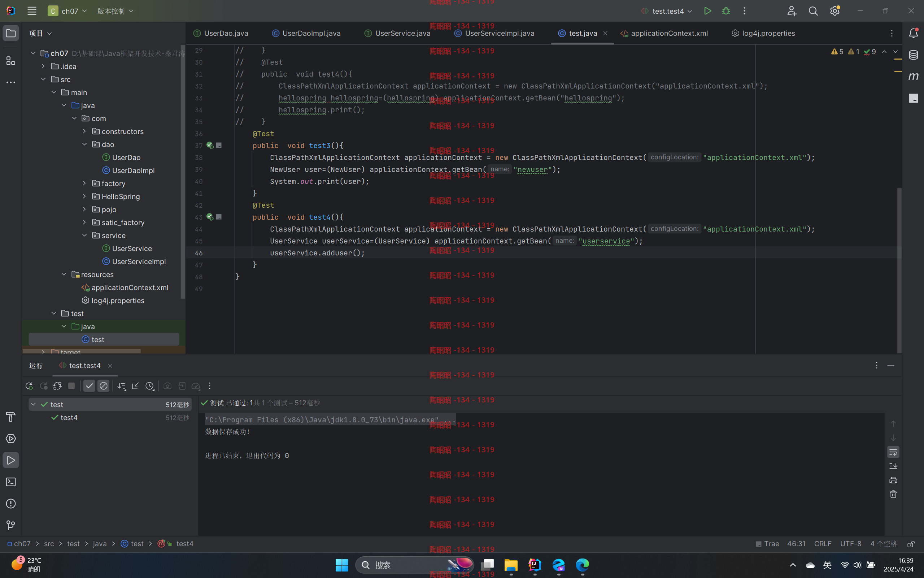Rerun the test with the rerun icon
Image resolution: width=924 pixels, height=578 pixels.
(29, 386)
